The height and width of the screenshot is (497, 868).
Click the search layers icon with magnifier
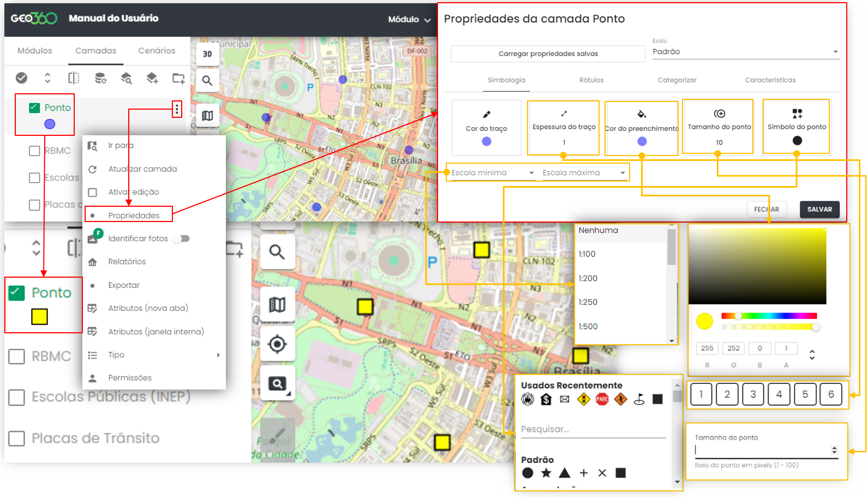pyautogui.click(x=127, y=78)
